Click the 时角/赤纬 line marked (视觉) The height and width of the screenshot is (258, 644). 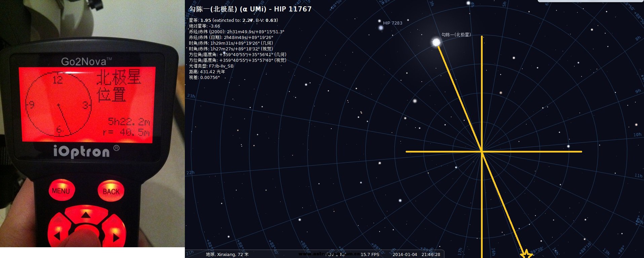tap(231, 49)
